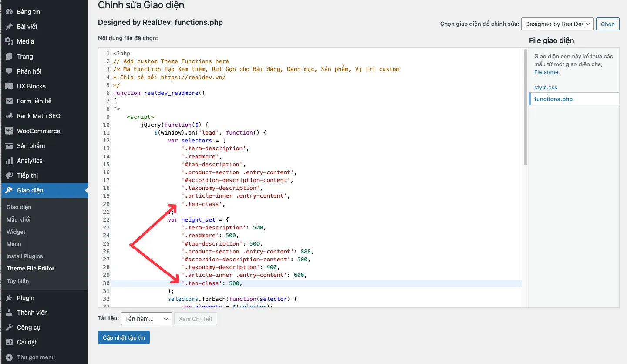Click the Form liên hệ envelope icon
Screen dimensions: 627x364
click(9, 101)
